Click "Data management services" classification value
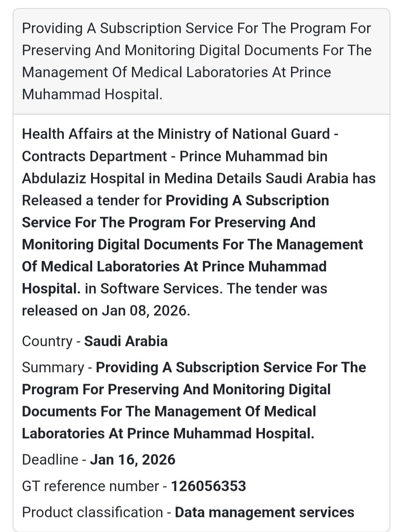Image resolution: width=403 pixels, height=532 pixels. point(264,512)
